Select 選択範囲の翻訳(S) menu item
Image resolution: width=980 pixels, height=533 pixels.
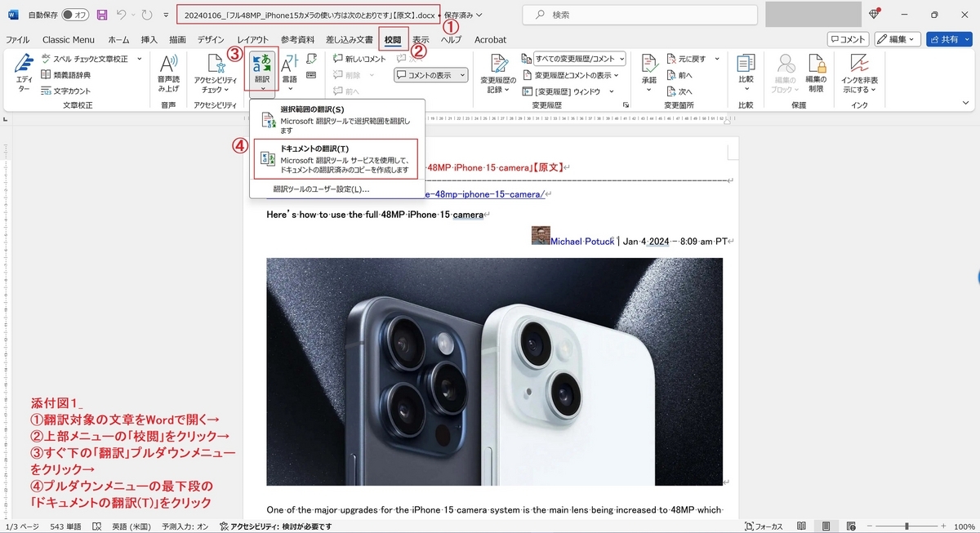[x=337, y=119]
